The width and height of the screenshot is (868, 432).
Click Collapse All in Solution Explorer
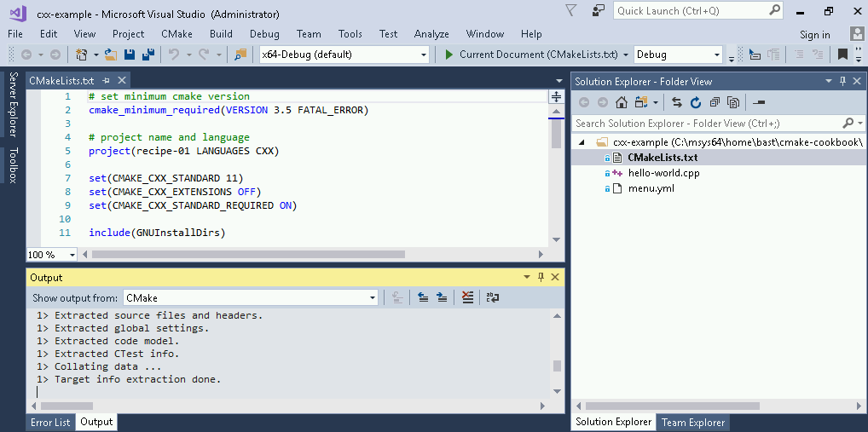(x=714, y=102)
